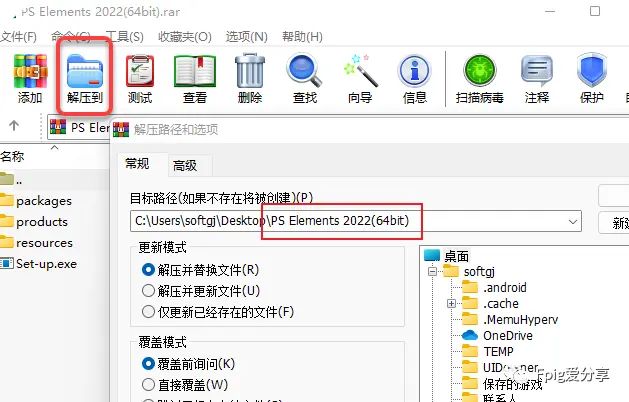Select the parent ".." folder entry
The width and height of the screenshot is (629, 402).
click(11, 179)
